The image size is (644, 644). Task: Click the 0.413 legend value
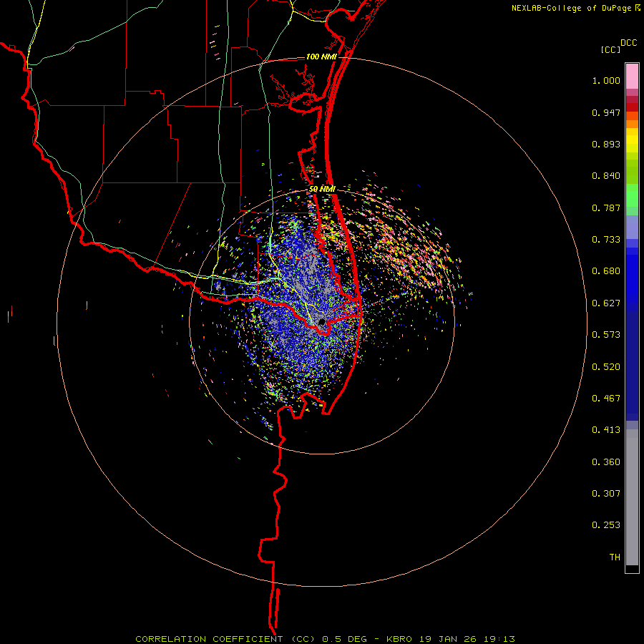pos(606,430)
